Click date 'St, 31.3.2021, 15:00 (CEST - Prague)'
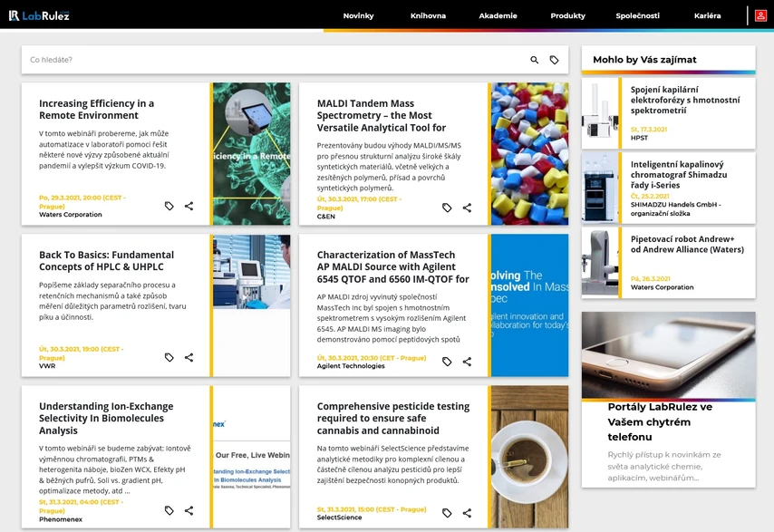This screenshot has width=774, height=532. point(372,509)
